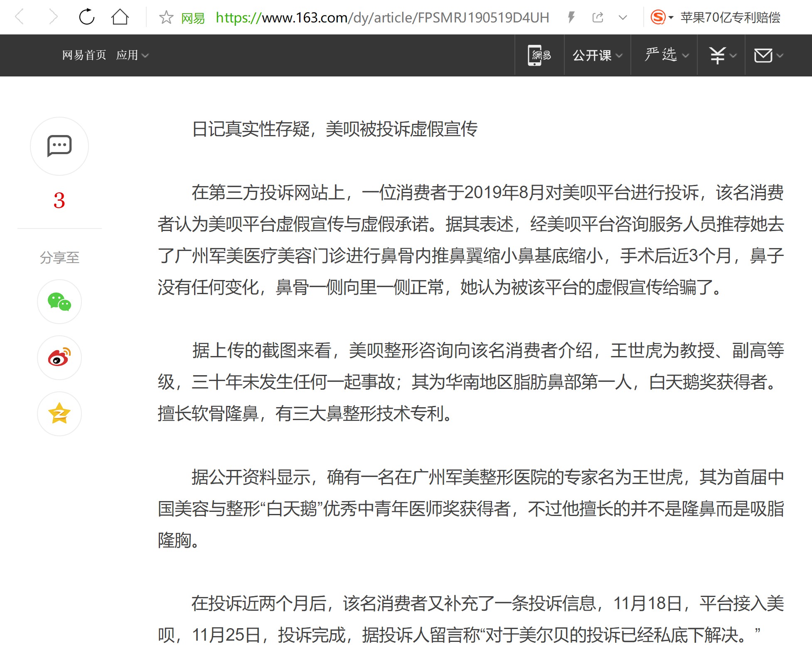Open the 网易首页 link
Viewport: 812px width, 666px height.
(x=84, y=55)
